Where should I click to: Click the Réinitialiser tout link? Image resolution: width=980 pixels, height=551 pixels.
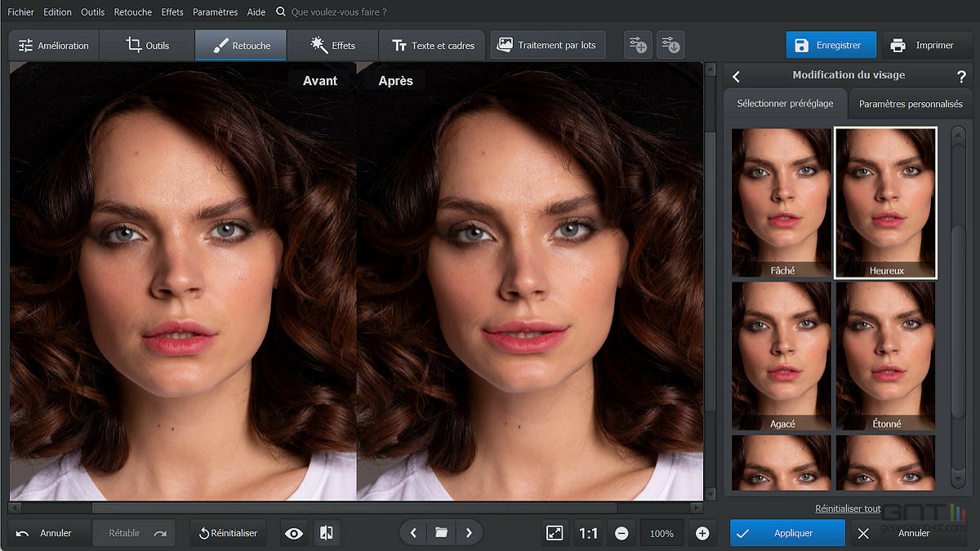(848, 509)
